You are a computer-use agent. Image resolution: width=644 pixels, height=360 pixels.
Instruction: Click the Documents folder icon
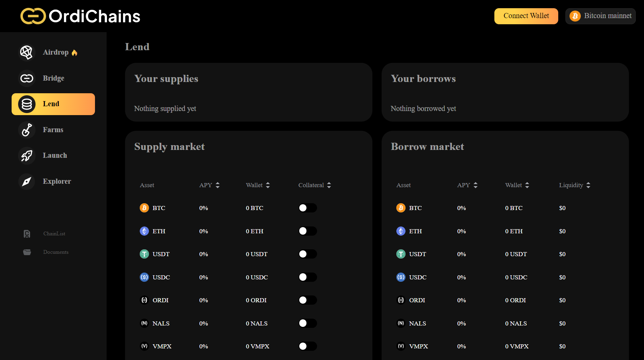pyautogui.click(x=27, y=252)
